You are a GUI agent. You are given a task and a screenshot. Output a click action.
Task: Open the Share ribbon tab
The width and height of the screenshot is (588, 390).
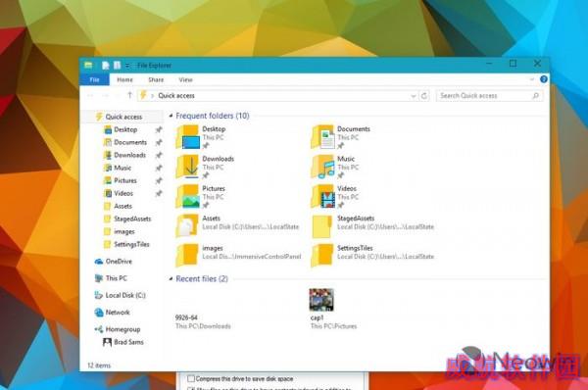coord(156,79)
